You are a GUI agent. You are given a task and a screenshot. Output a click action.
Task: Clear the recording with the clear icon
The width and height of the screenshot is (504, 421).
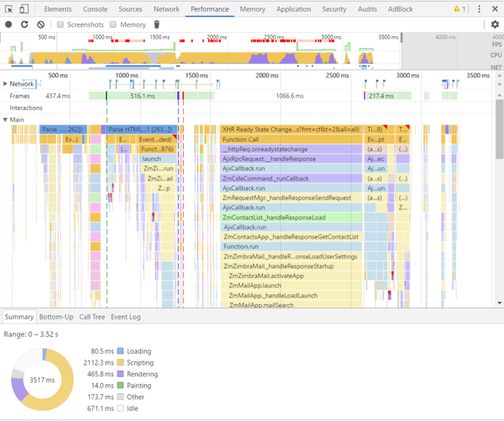coord(40,24)
